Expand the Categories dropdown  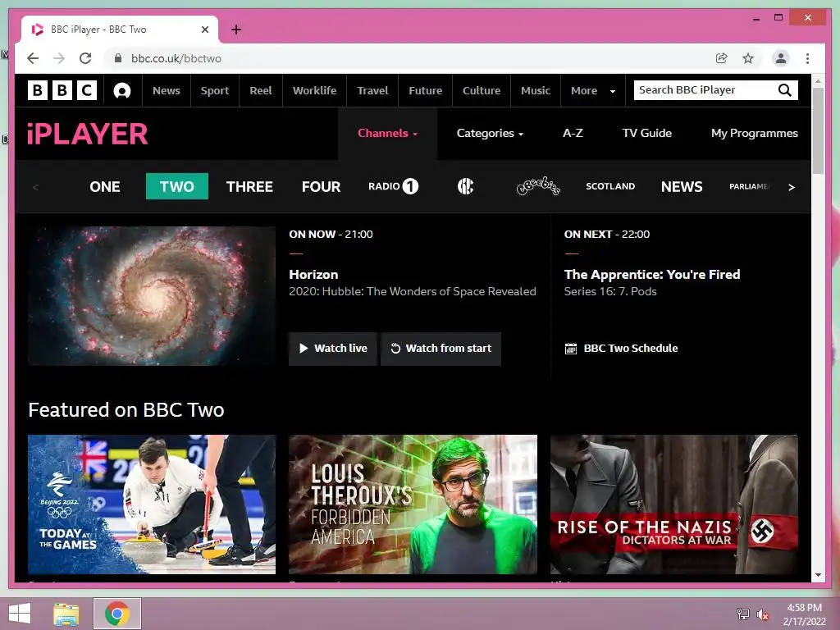click(490, 134)
